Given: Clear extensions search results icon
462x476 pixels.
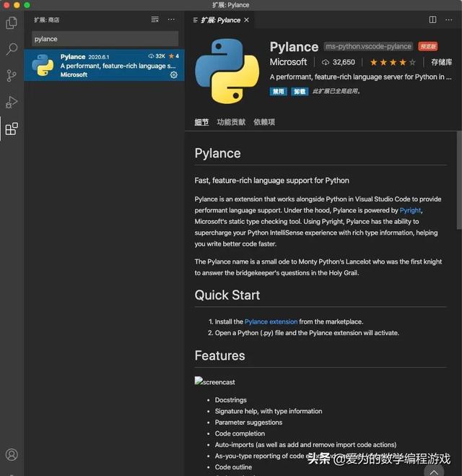Looking at the screenshot, I should tap(155, 20).
